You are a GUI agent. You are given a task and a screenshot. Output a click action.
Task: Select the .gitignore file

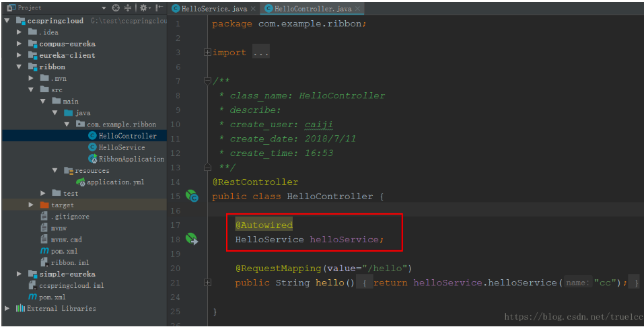pos(70,217)
